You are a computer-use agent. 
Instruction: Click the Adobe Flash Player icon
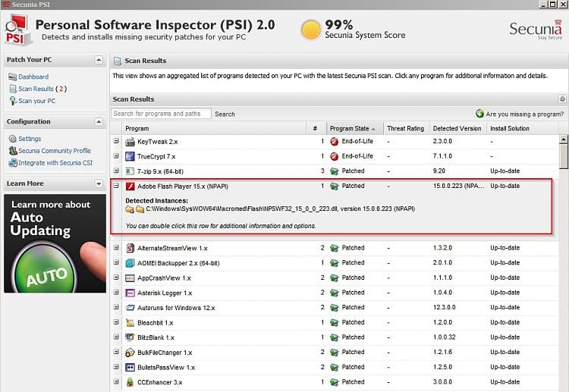130,187
